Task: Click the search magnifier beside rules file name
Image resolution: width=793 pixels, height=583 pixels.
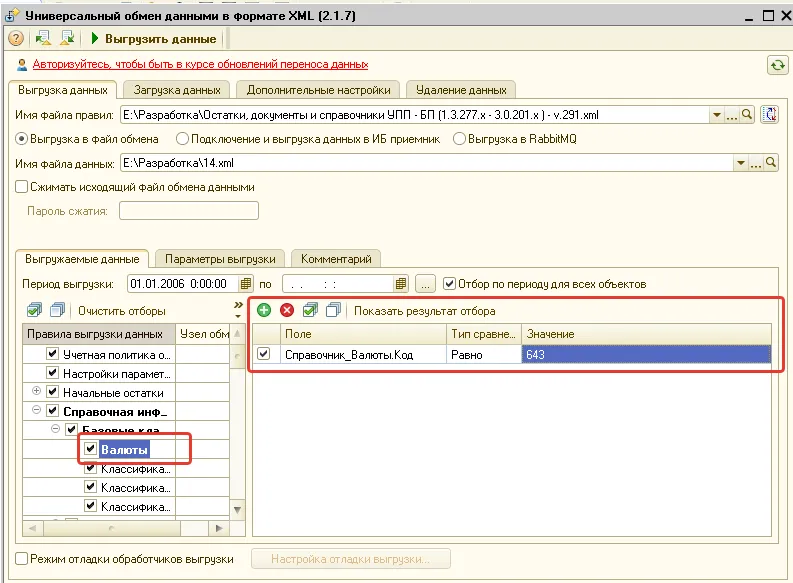Action: 747,115
